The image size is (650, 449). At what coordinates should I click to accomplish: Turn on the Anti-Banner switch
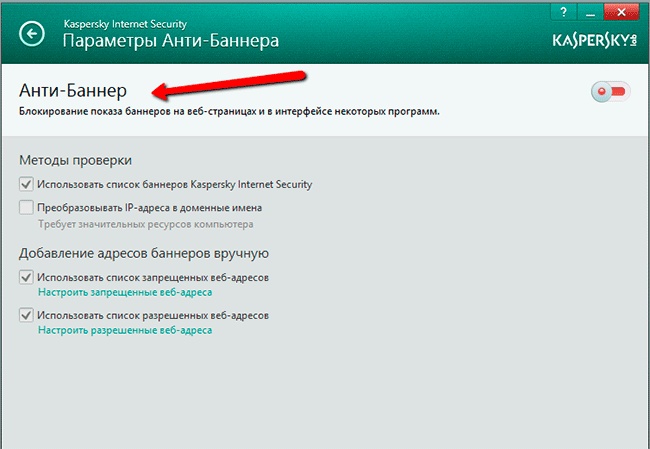tap(611, 91)
